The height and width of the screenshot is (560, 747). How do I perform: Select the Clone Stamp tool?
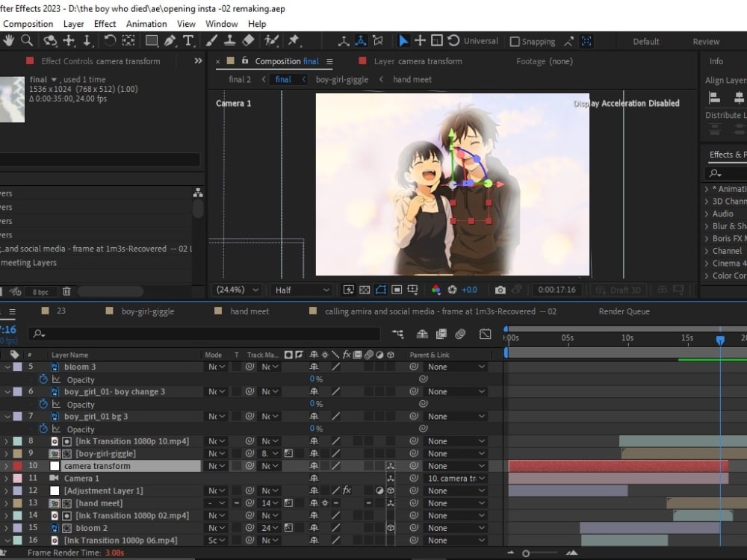[x=229, y=41]
